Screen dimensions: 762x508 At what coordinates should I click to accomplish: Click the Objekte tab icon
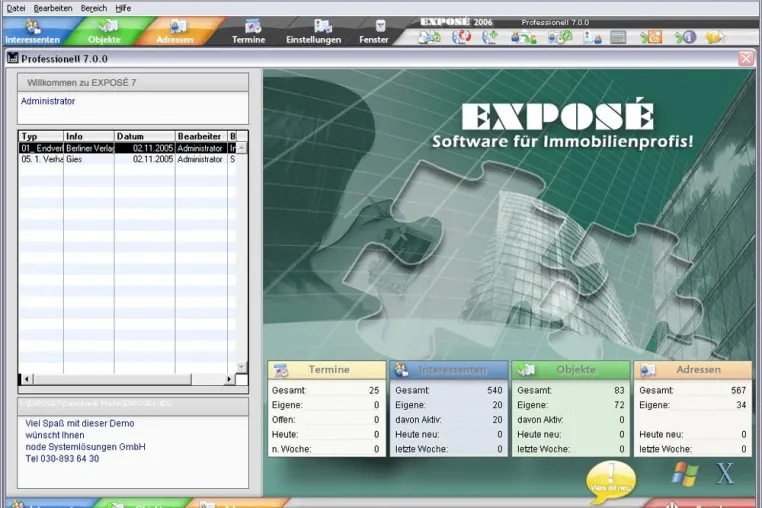pyautogui.click(x=107, y=25)
